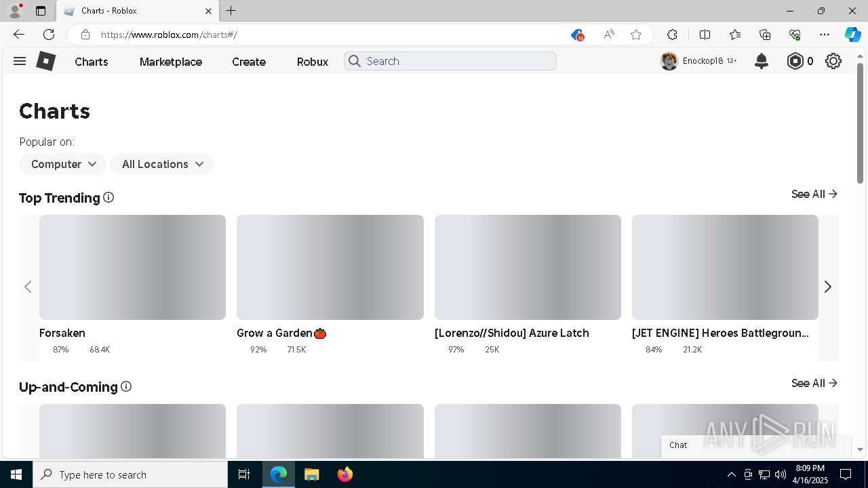
Task: Open Favorites list icon
Action: 735,35
